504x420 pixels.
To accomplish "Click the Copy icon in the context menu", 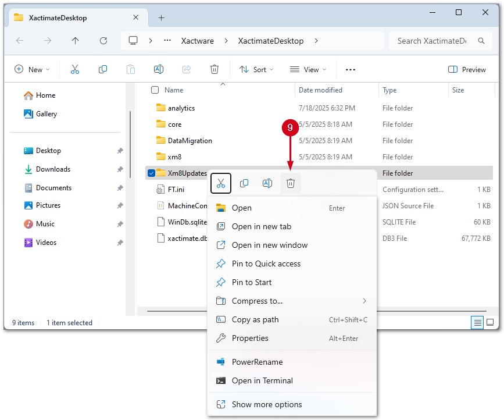I will pos(244,183).
